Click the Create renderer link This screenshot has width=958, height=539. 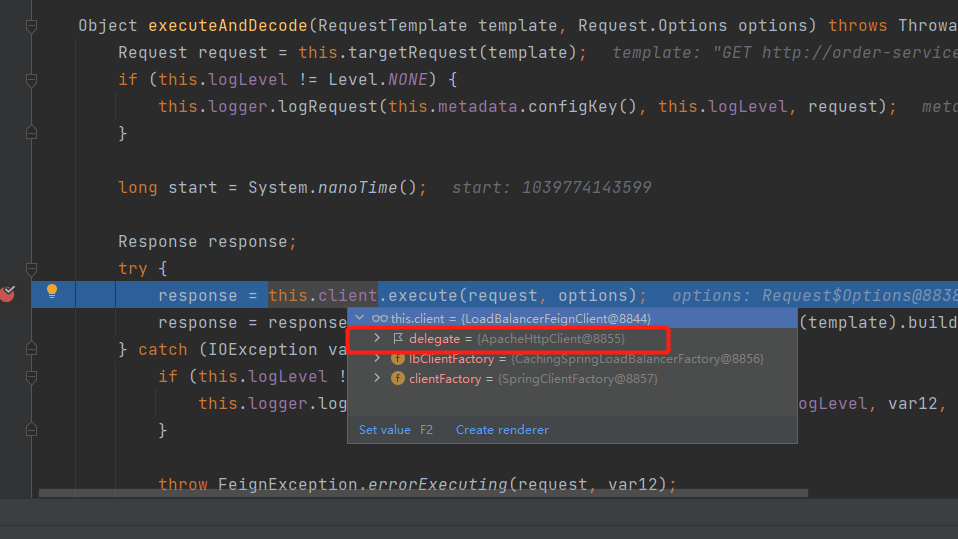(x=502, y=430)
